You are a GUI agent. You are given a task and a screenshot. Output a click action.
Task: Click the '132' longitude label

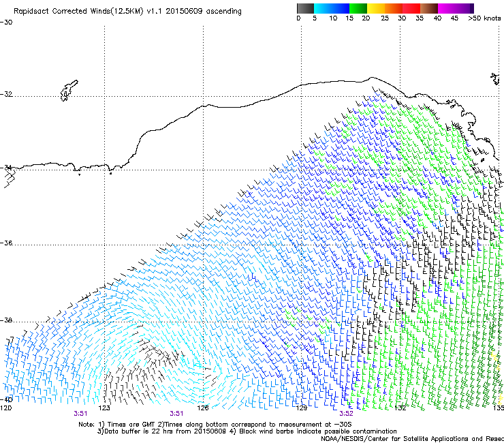click(400, 408)
